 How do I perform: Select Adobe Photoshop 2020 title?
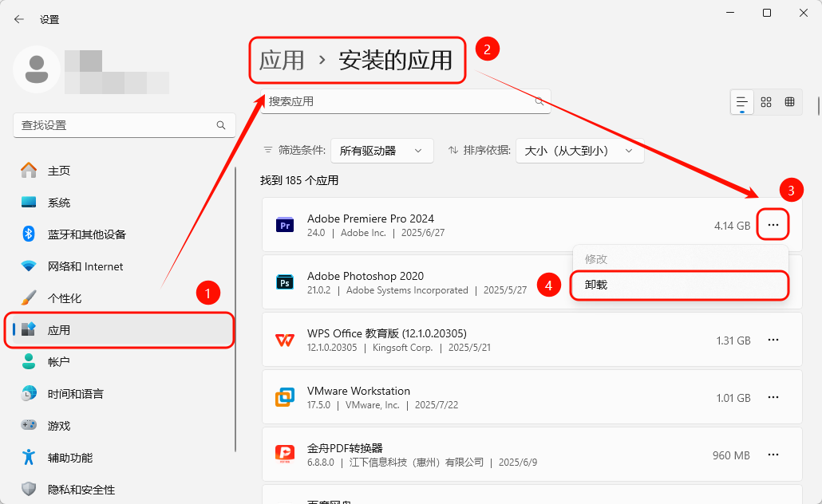click(366, 276)
